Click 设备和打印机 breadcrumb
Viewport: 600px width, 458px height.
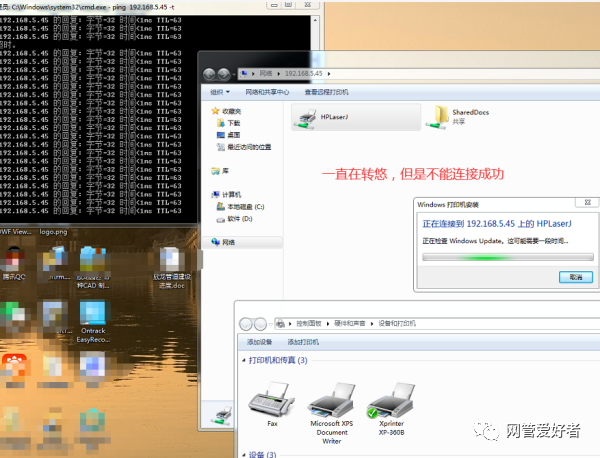(397, 324)
